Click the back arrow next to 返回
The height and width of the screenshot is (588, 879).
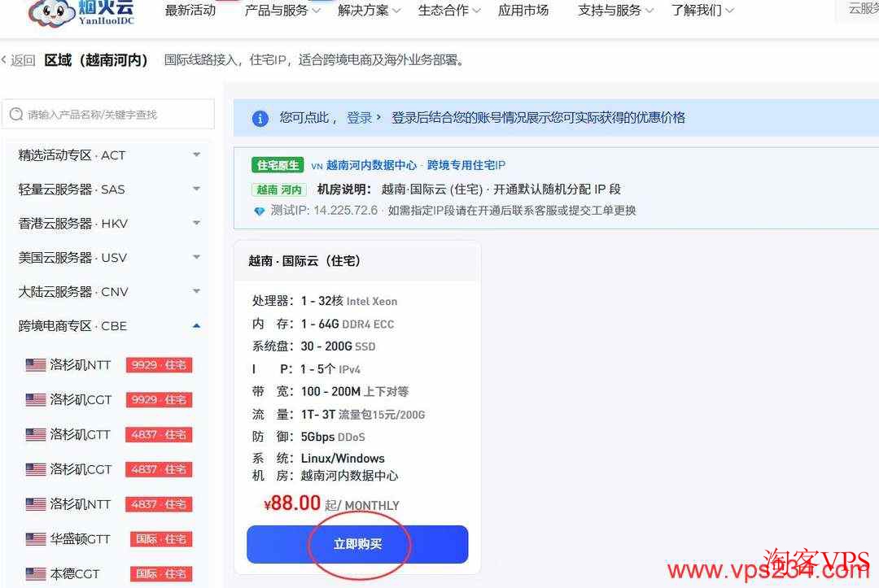(4, 59)
